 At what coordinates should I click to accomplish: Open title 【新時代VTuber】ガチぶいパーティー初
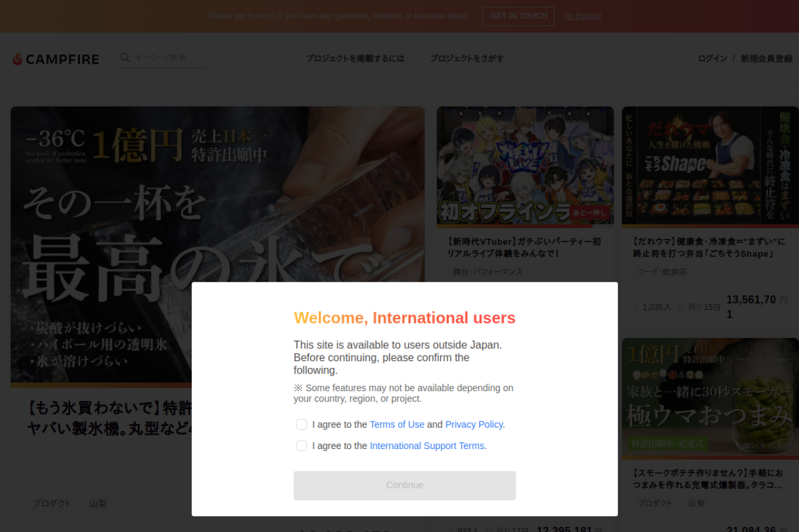point(524,248)
